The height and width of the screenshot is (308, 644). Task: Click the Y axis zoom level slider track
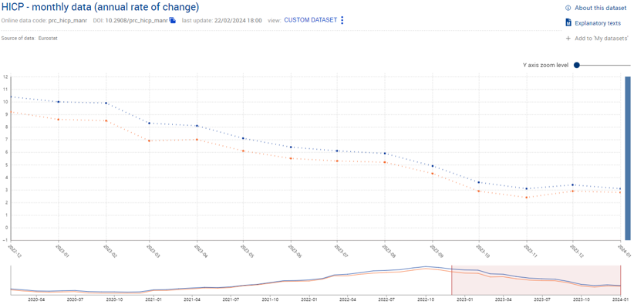605,65
